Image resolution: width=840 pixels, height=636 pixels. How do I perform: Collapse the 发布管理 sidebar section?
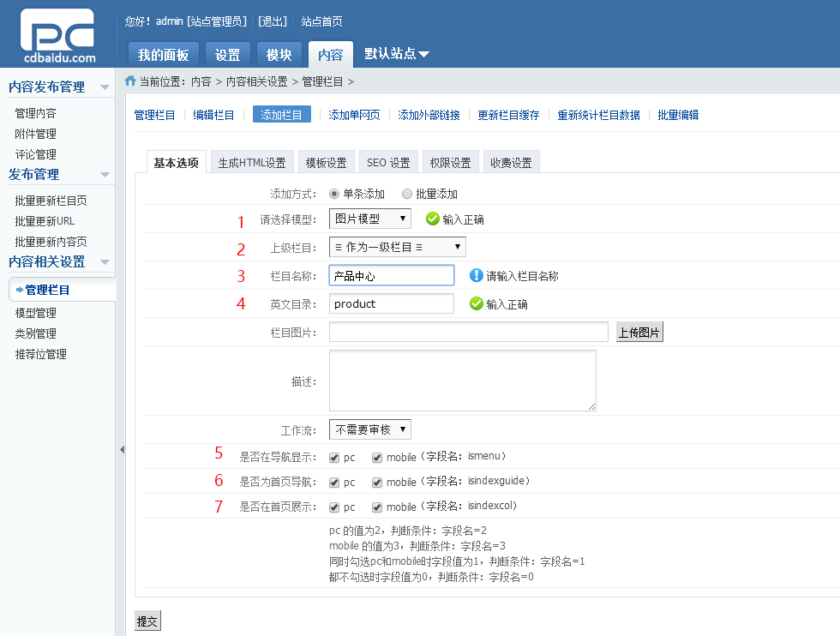(x=105, y=175)
